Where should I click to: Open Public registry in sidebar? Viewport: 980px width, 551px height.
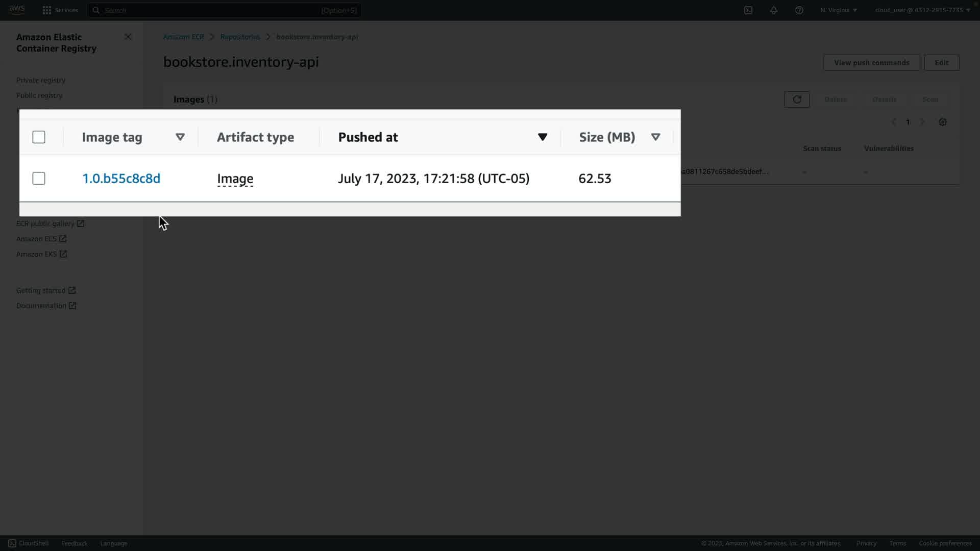click(39, 95)
